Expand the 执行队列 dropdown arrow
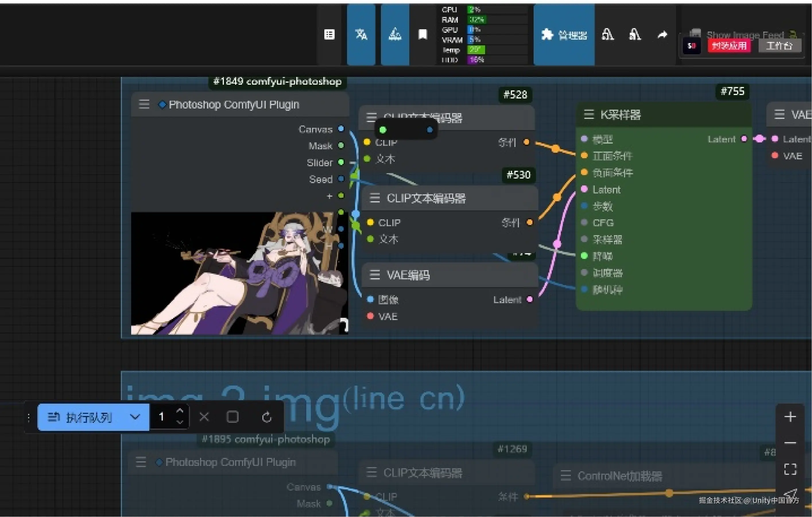Screen dimensions: 812x517 point(135,417)
